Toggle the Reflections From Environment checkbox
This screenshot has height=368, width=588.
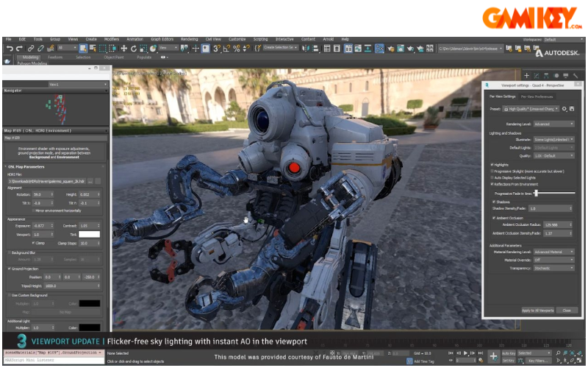click(x=492, y=184)
